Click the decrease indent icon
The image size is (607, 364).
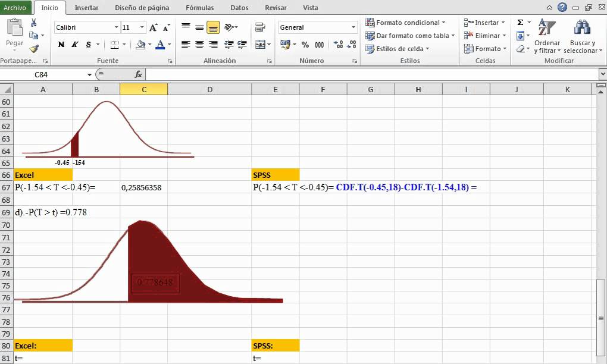[229, 45]
